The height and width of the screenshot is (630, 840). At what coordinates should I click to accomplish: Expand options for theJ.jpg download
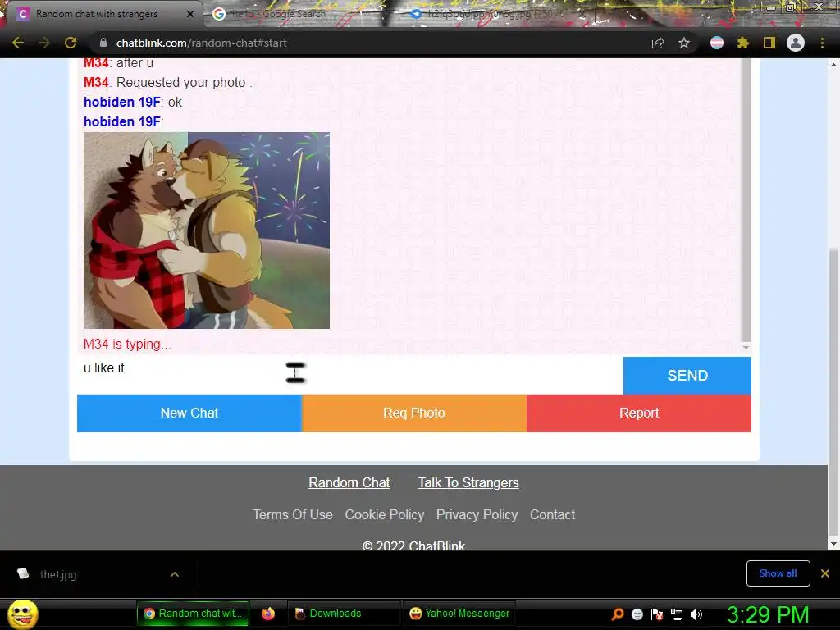(x=175, y=574)
